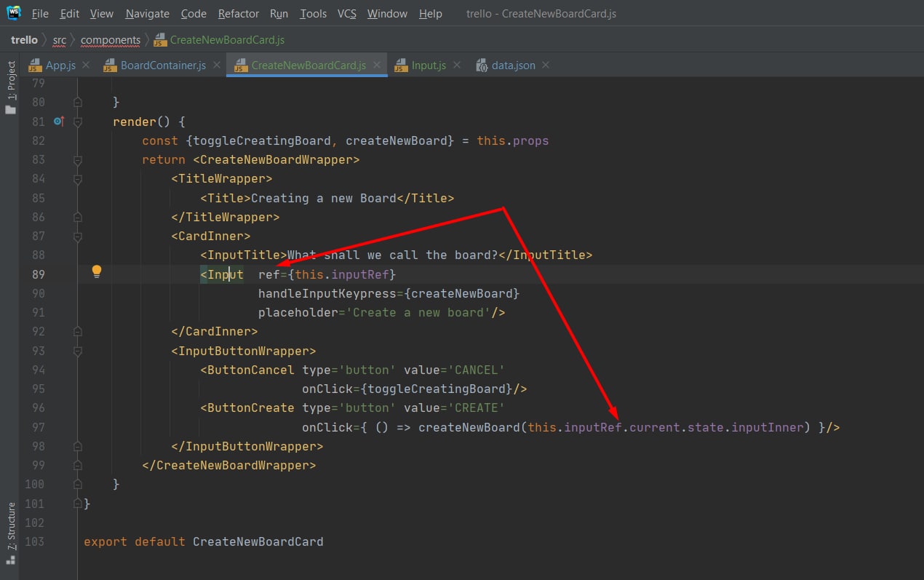924x580 pixels.
Task: Switch to the BoardContainer.js tab
Action: (163, 65)
